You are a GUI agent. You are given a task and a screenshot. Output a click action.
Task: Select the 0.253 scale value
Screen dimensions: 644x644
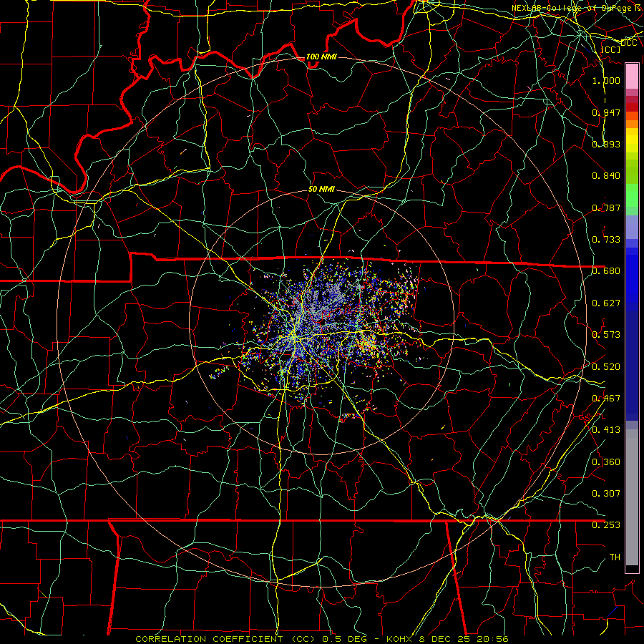606,525
